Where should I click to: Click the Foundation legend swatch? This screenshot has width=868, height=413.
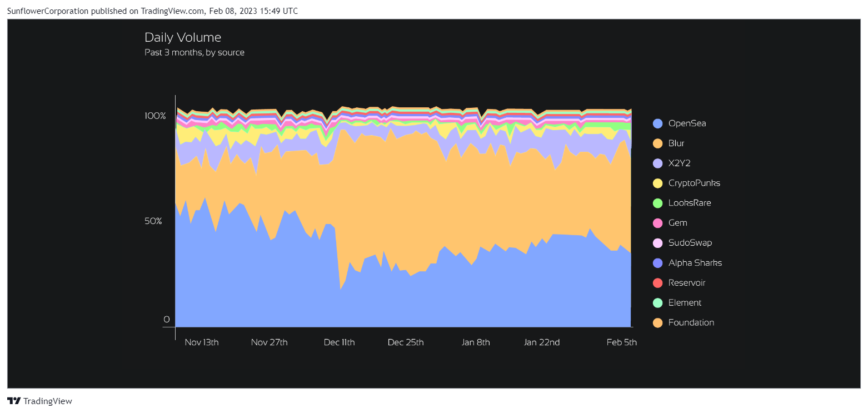[x=658, y=323]
